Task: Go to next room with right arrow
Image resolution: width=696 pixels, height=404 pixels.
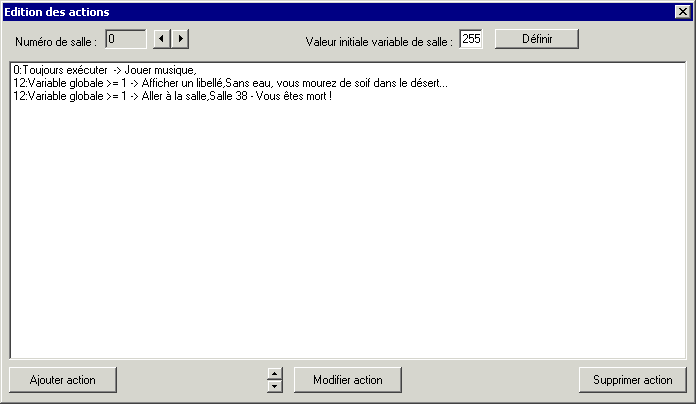Action: [x=180, y=39]
